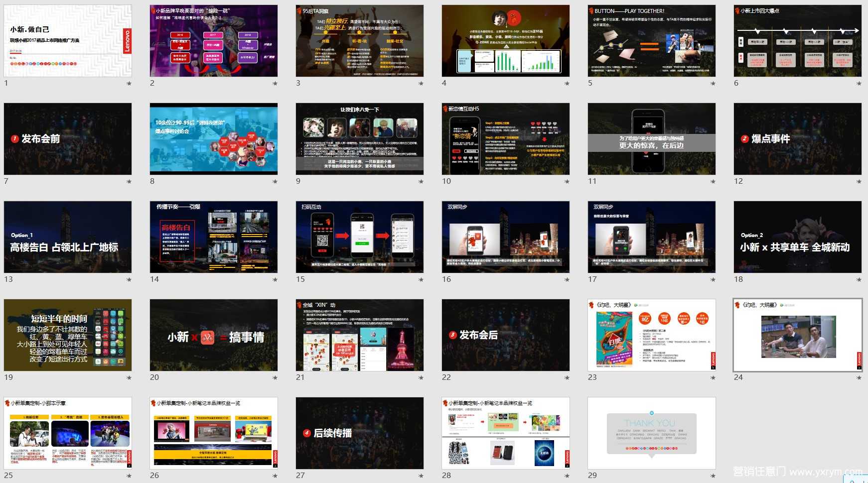
Task: Select the '发布会前' section slide thumbnail
Action: [x=68, y=139]
